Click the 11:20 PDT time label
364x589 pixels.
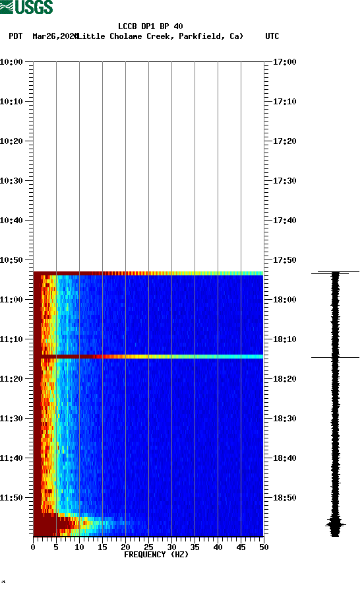click(11, 379)
